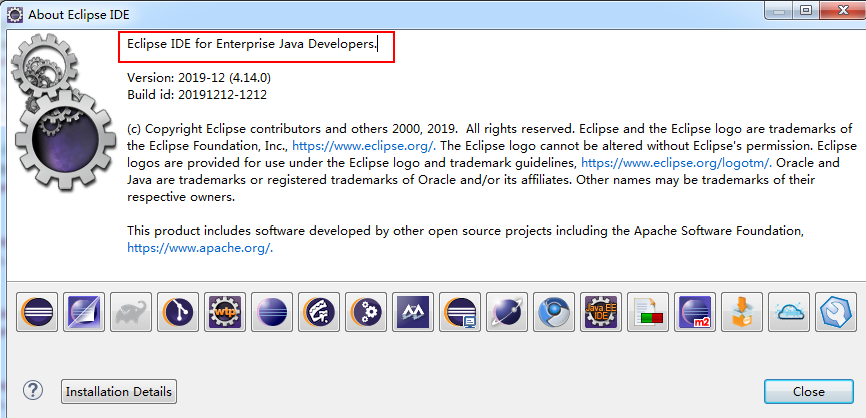Image resolution: width=866 pixels, height=418 pixels.
Task: Click the Eclipse Platform feature icon with orange crescent
Action: (x=37, y=312)
